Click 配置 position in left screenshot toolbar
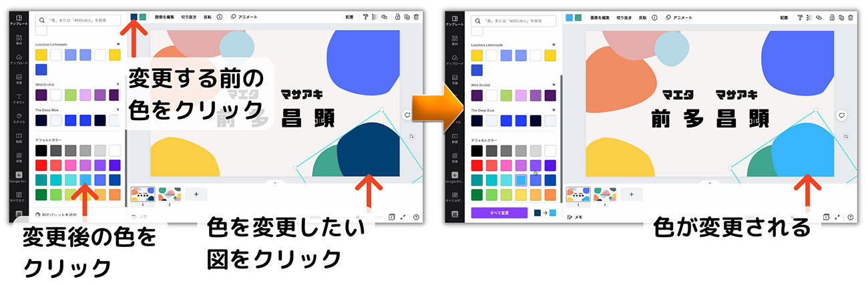Screen dimensions: 868x285 coord(349,17)
